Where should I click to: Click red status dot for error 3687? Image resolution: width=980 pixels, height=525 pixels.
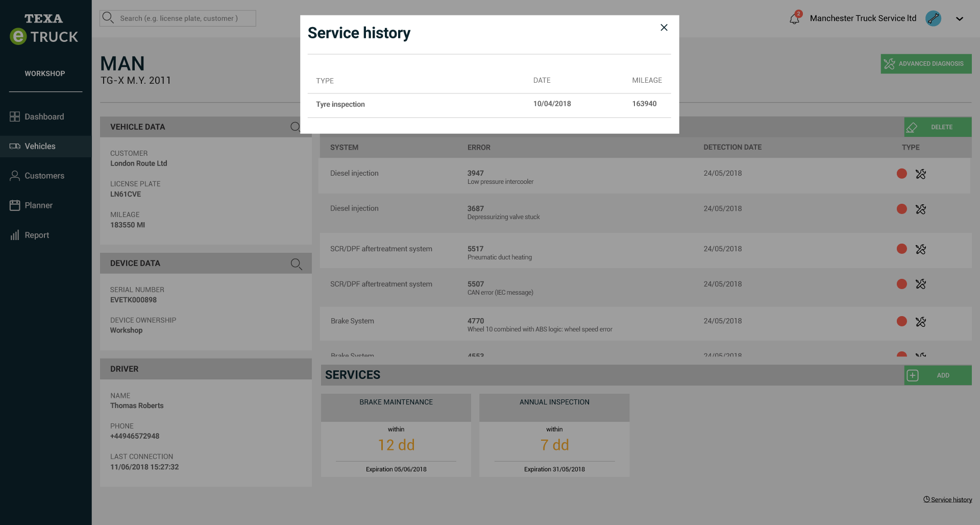[902, 209]
